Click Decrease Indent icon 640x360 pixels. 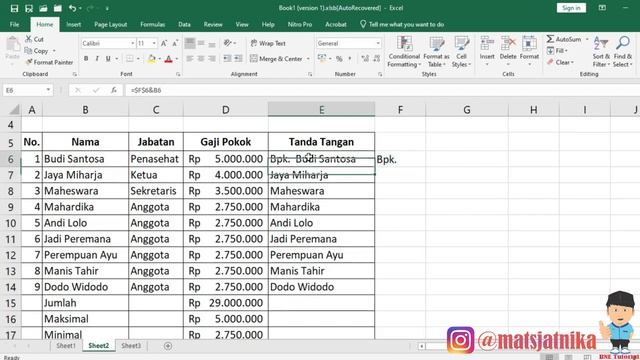tap(227, 59)
